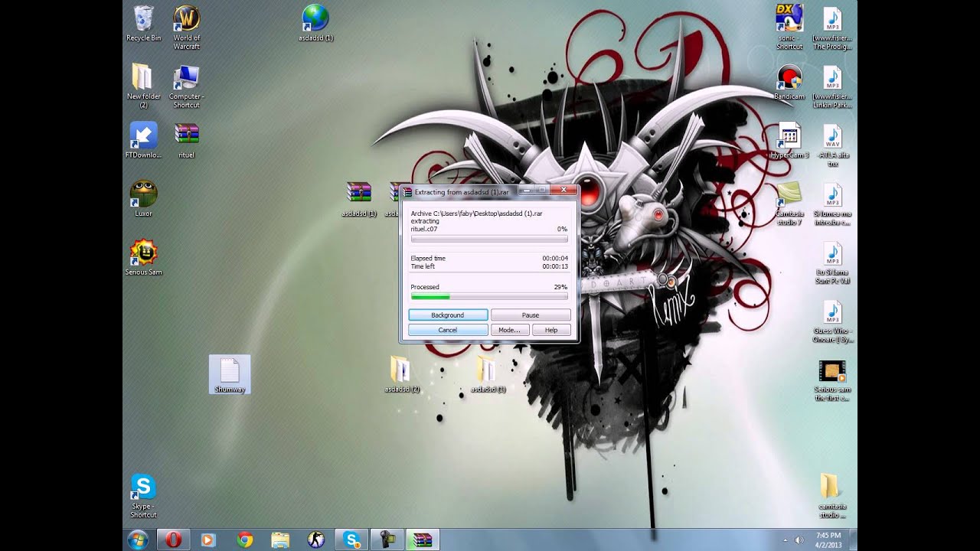980x551 pixels.
Task: Select the asdadsd (2) folder icon
Action: click(401, 374)
